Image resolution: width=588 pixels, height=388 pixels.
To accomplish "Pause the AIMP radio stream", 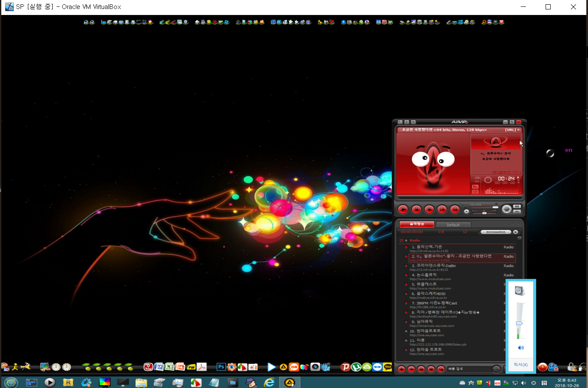I will pos(417,209).
